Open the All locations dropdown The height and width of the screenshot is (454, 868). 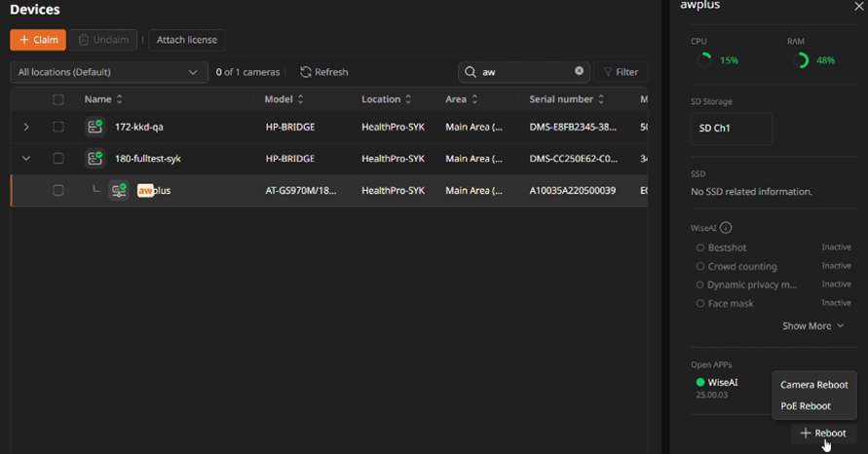coord(108,72)
